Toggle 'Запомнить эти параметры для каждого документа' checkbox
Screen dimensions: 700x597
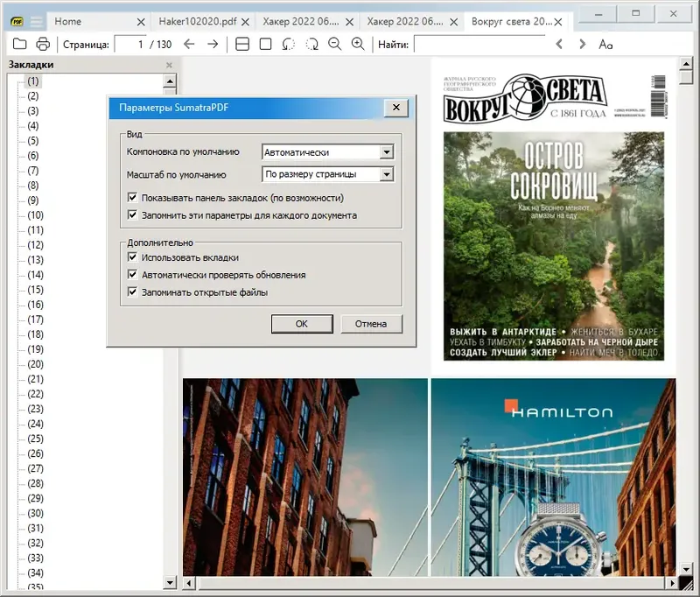pos(132,214)
